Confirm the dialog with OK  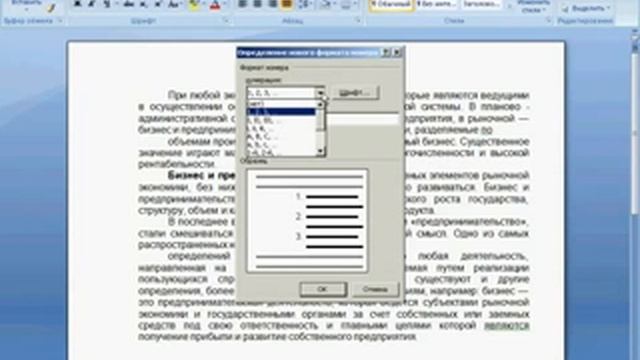click(x=323, y=289)
